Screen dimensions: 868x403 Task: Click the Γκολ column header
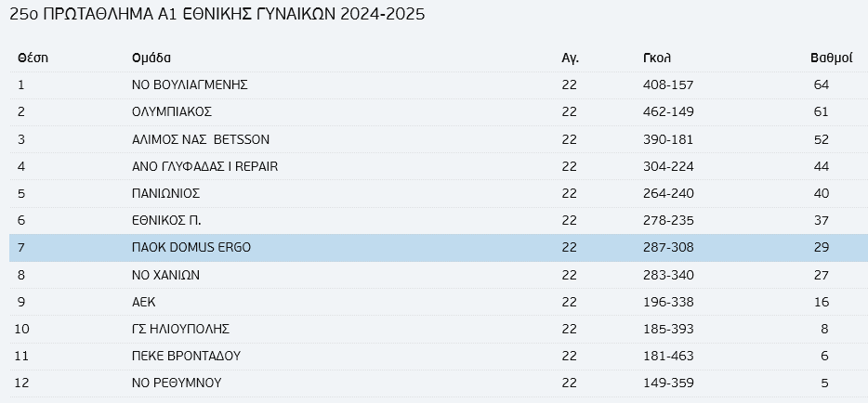656,58
